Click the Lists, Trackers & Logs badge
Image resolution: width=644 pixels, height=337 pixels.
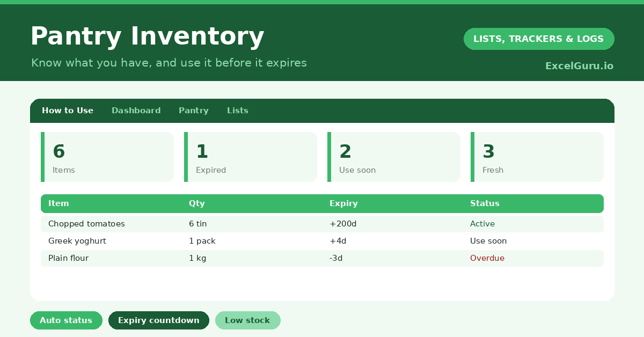click(x=539, y=39)
